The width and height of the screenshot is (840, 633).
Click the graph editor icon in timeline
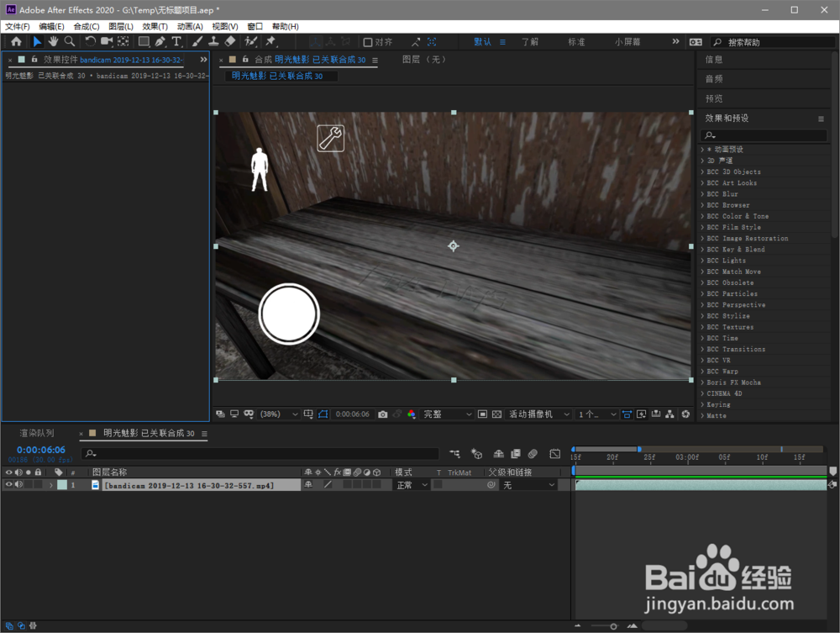(x=555, y=454)
